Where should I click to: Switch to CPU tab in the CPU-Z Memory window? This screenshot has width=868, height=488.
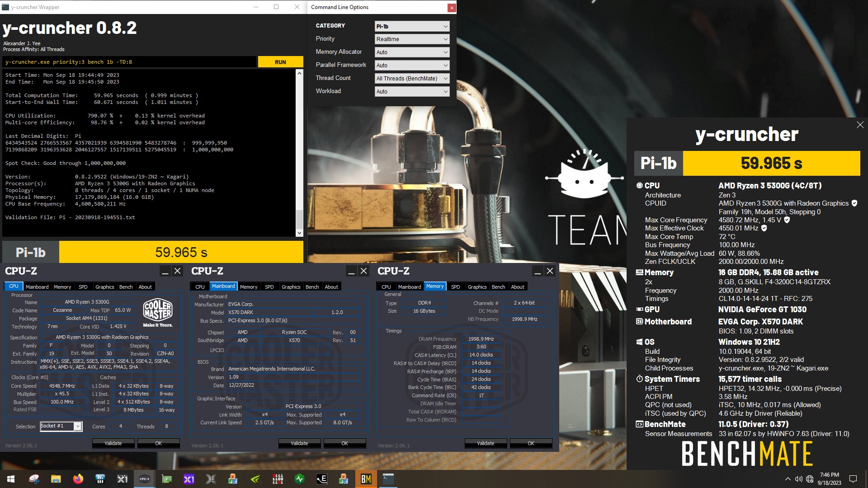click(x=386, y=287)
